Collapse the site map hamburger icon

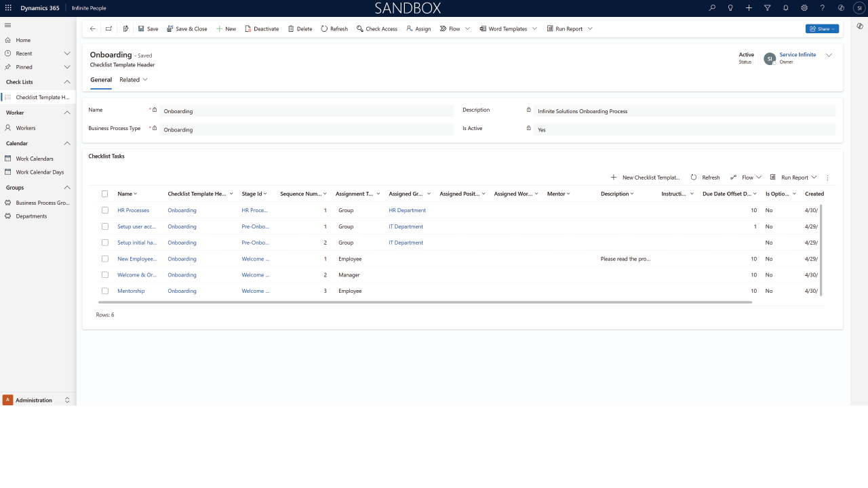(8, 25)
